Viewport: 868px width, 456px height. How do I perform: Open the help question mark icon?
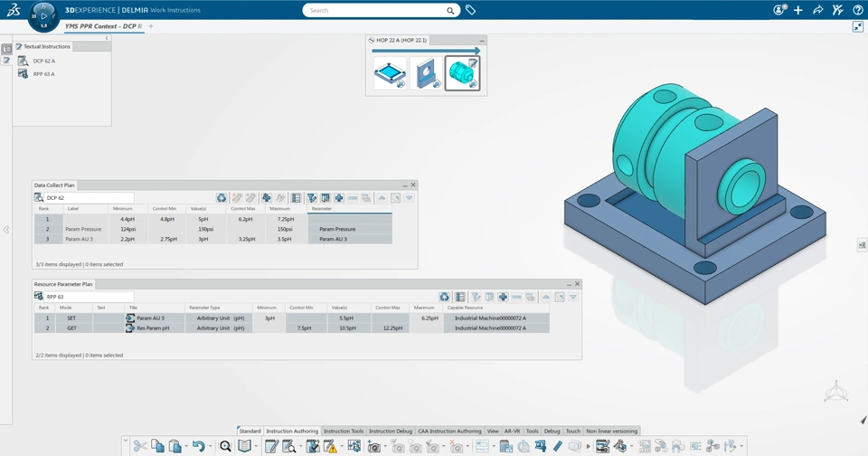[858, 10]
